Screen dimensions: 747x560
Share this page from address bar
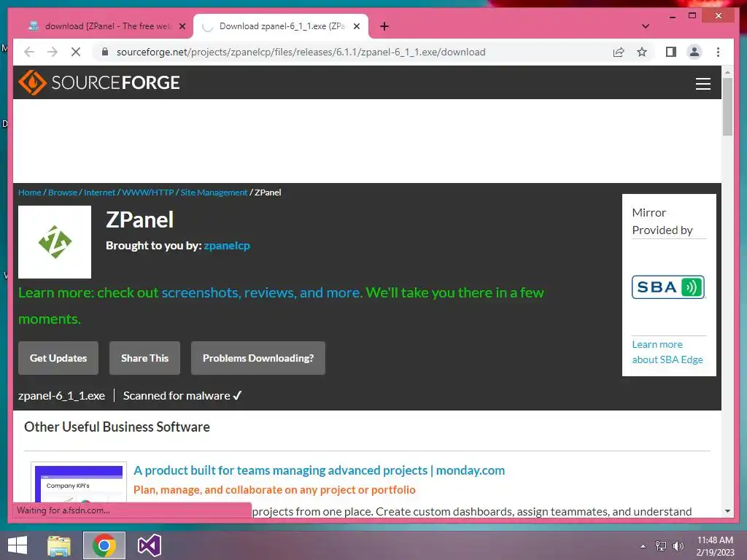[619, 52]
